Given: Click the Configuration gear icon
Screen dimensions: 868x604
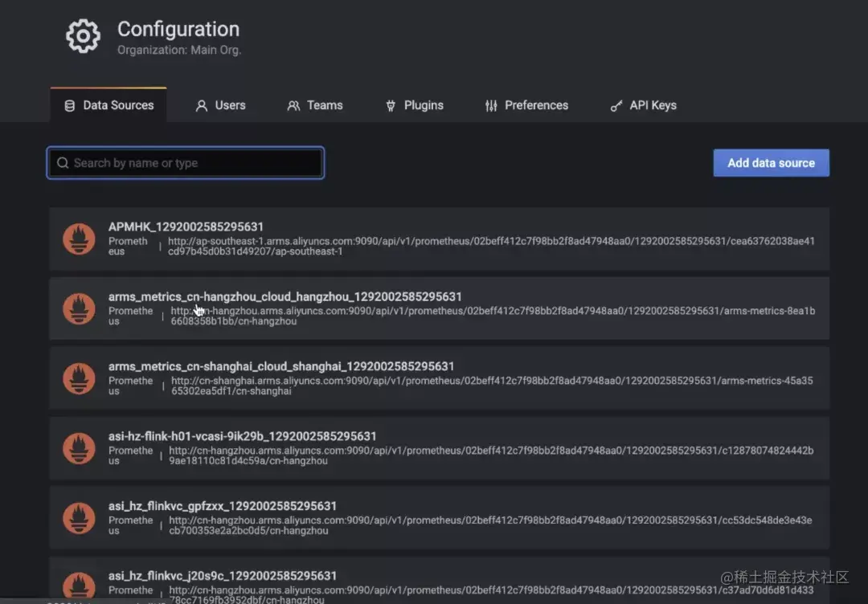Looking at the screenshot, I should pos(83,36).
